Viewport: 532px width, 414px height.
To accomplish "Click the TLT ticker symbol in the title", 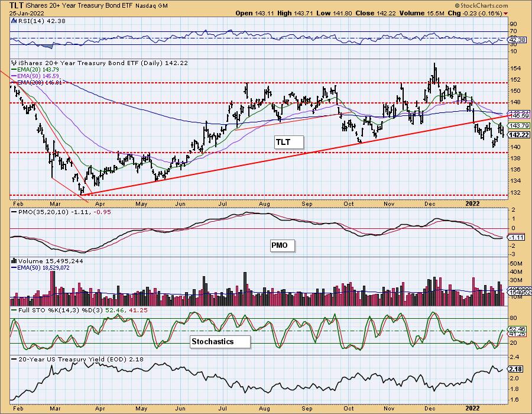I will (x=16, y=5).
